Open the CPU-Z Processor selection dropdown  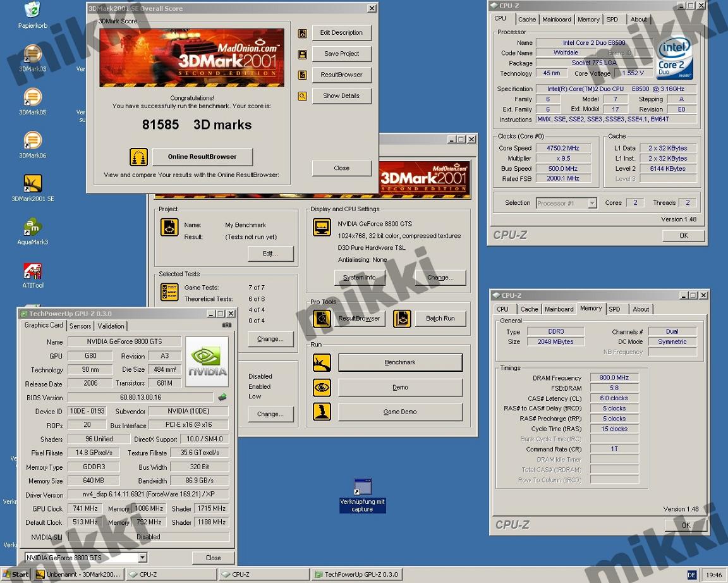click(x=592, y=203)
